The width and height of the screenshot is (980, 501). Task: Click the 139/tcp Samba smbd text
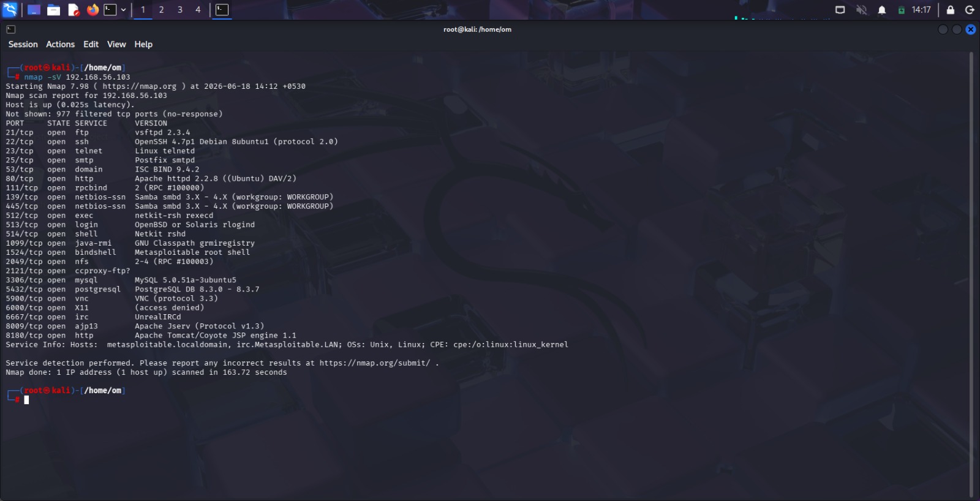pos(234,197)
